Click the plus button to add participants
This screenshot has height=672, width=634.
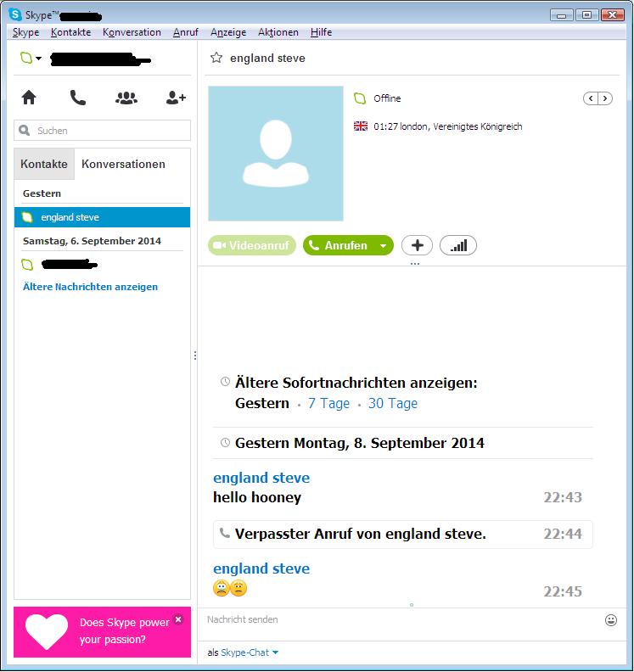tap(417, 245)
